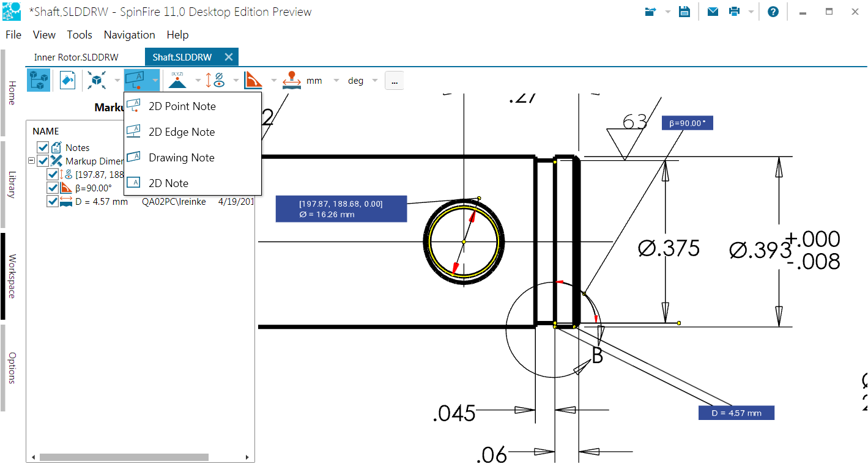This screenshot has width=868, height=464.
Task: Click the save disk icon
Action: [x=684, y=12]
